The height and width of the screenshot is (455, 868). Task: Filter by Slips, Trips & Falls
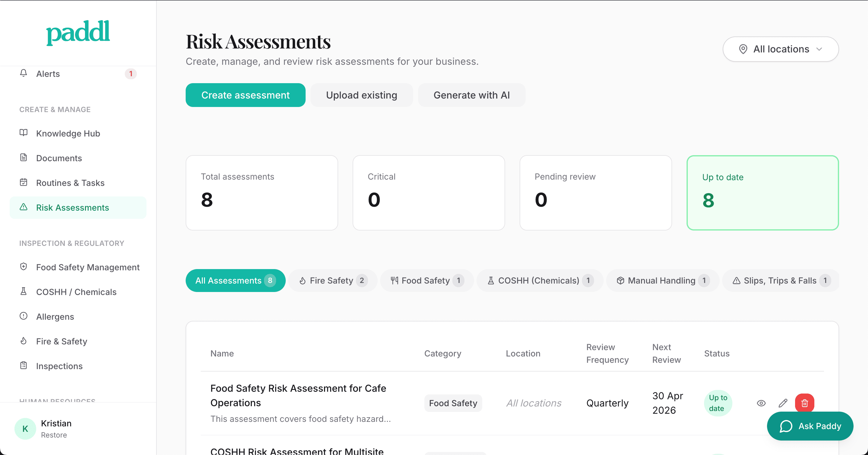click(x=780, y=280)
